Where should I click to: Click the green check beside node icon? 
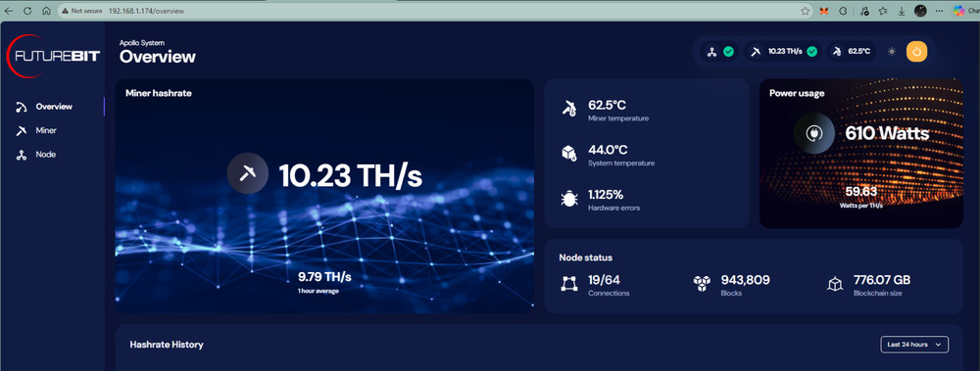point(729,52)
